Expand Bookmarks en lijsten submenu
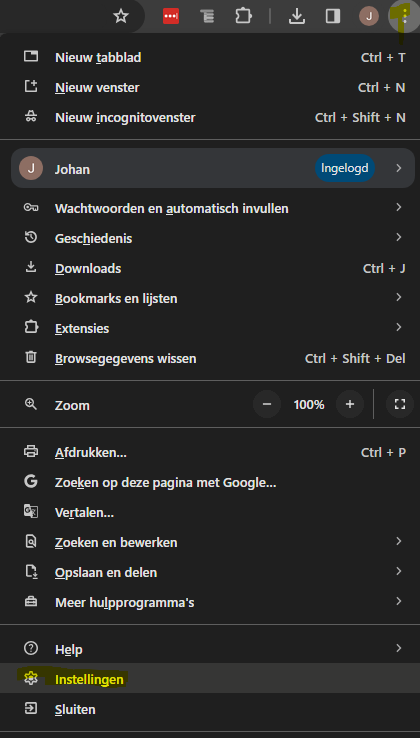 pyautogui.click(x=210, y=298)
